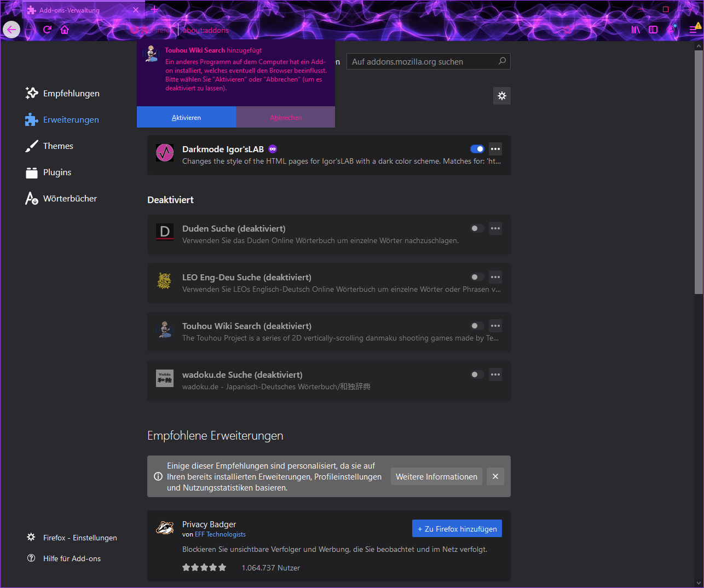Select the Darkmode Igor'sLAB title
Screen dimensions: 704x588
point(223,149)
